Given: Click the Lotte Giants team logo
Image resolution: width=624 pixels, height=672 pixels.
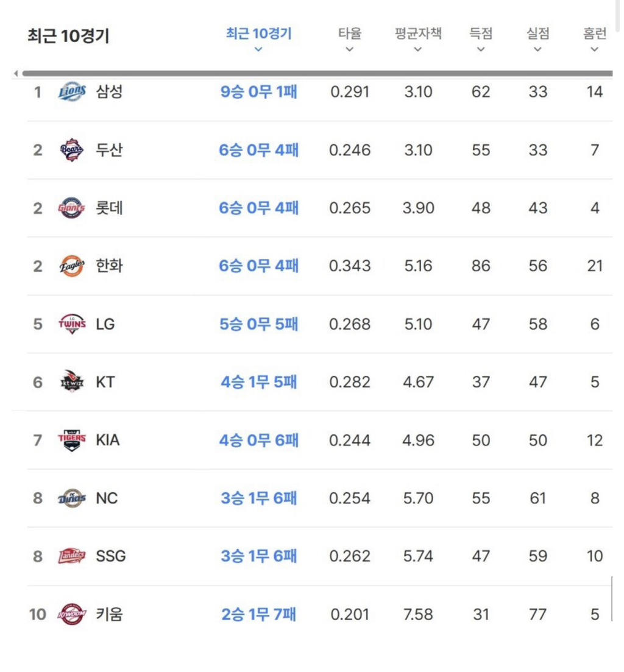Looking at the screenshot, I should pyautogui.click(x=71, y=208).
